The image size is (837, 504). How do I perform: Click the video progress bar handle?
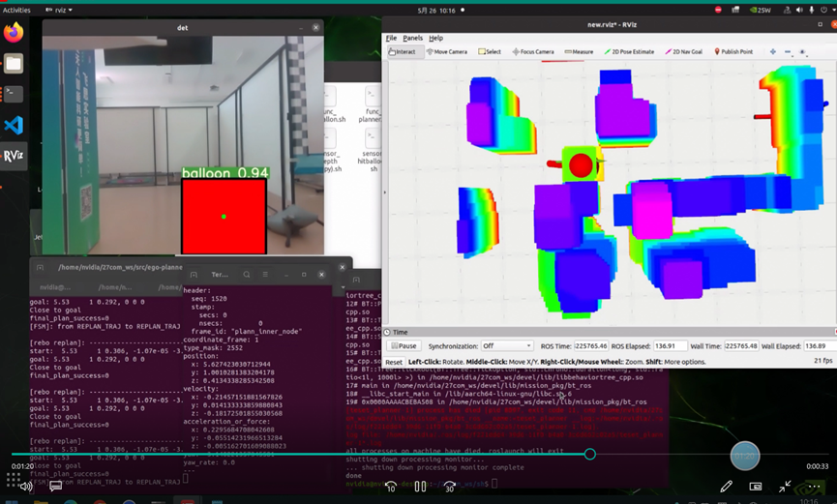point(589,454)
